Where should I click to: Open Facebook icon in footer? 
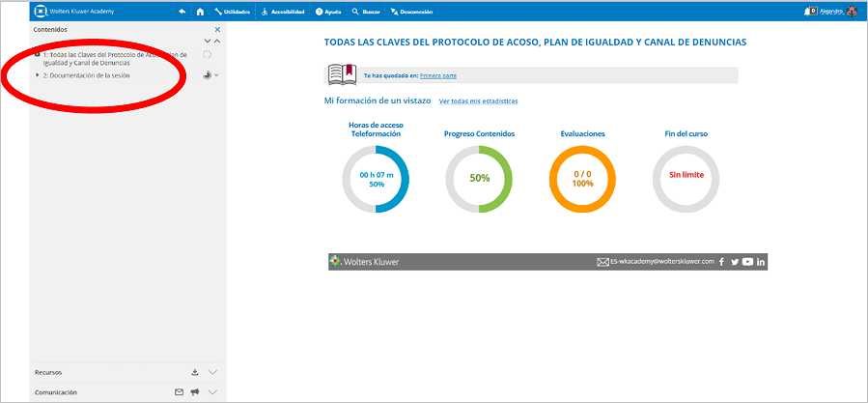(722, 262)
